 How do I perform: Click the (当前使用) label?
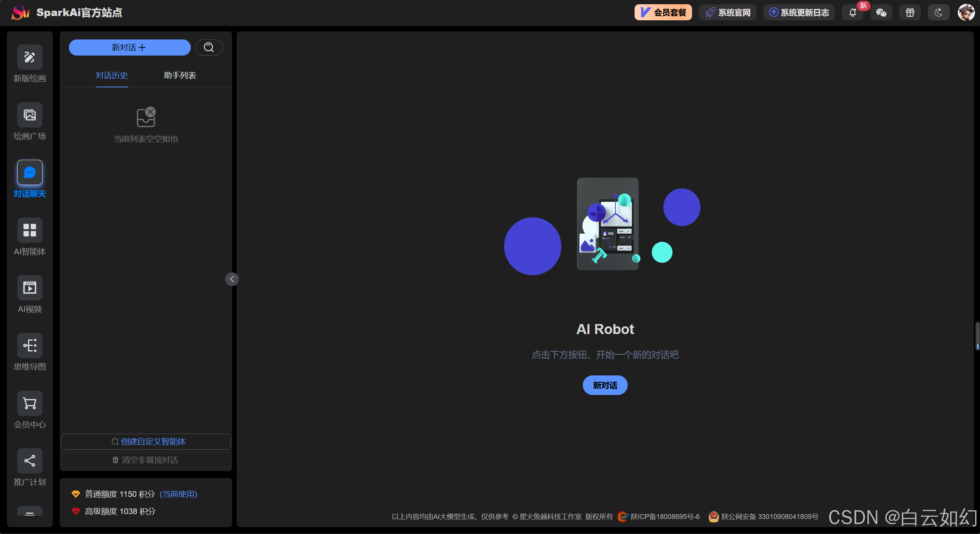178,494
